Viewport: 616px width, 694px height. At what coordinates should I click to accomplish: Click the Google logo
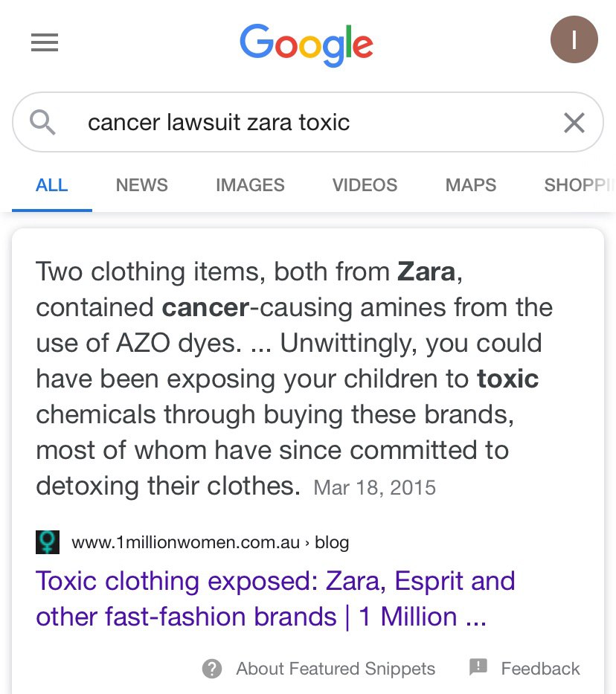pos(307,45)
